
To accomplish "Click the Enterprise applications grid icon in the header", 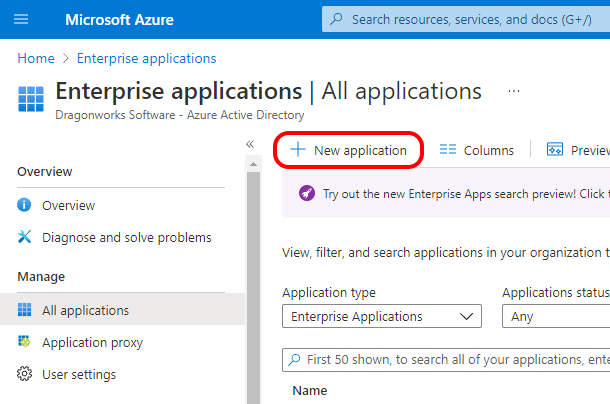I will click(31, 99).
